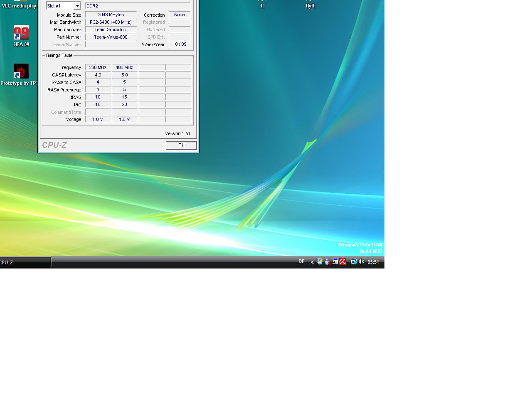The width and height of the screenshot is (532, 399).
Task: Click the 400 MHz frequency cell
Action: [124, 67]
